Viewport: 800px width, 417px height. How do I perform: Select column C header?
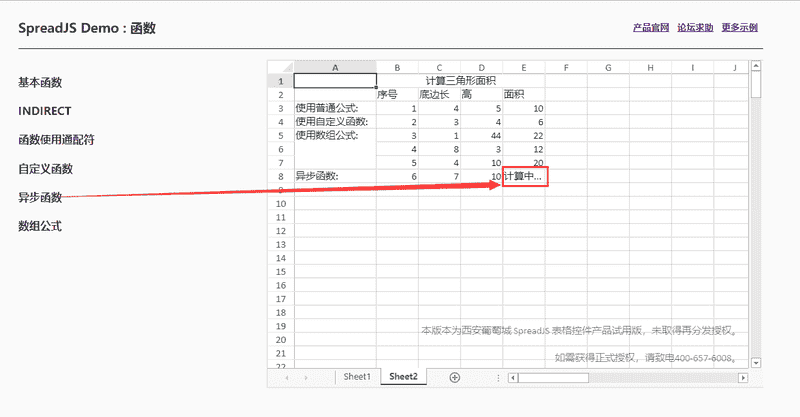[x=439, y=67]
